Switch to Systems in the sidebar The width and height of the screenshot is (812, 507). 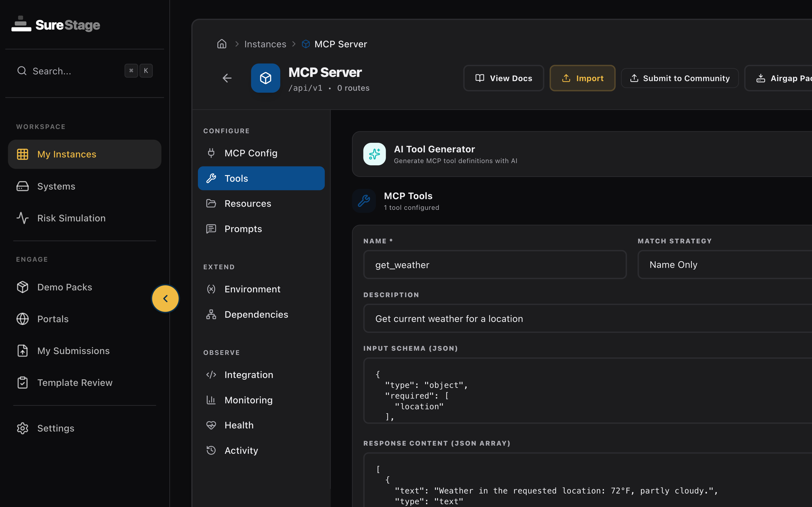click(x=56, y=186)
